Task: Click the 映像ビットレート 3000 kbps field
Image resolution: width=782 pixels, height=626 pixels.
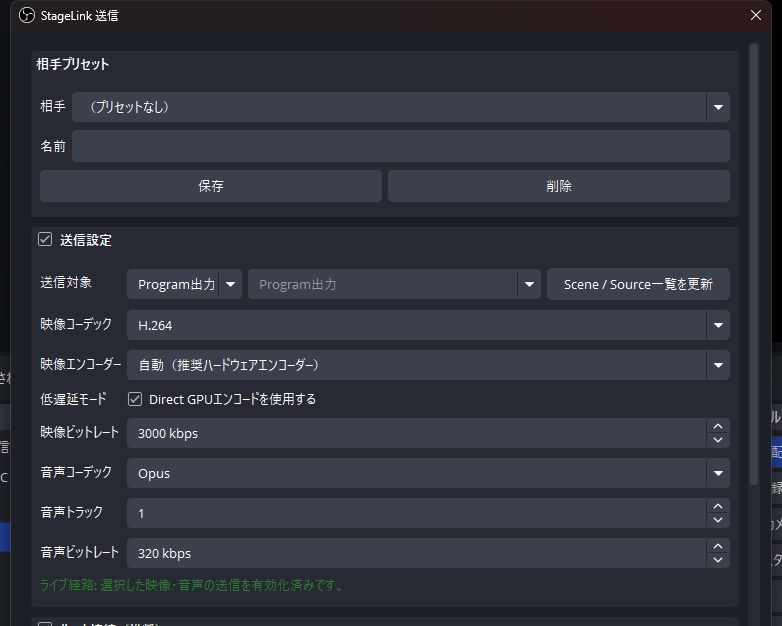Action: (x=416, y=433)
